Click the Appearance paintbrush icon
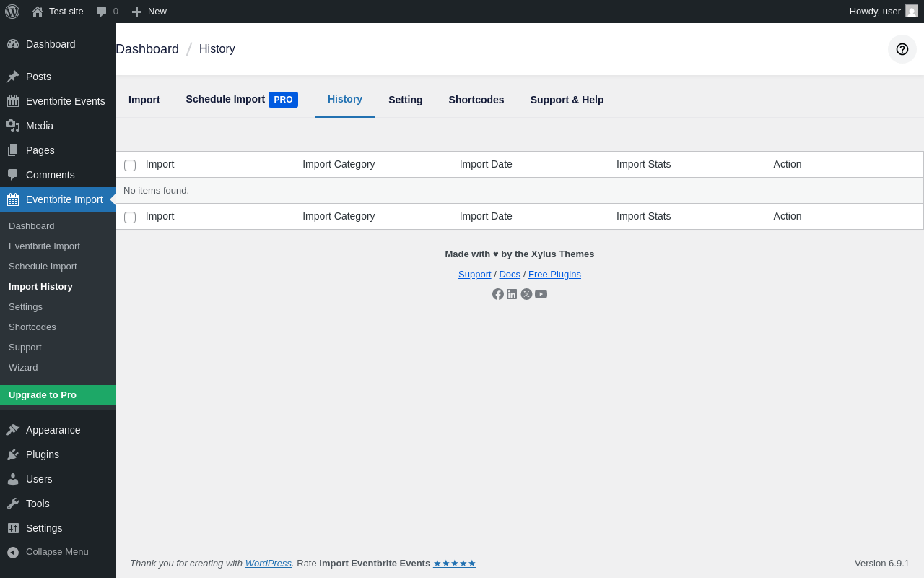Screen dimensions: 924x578 pos(13,430)
